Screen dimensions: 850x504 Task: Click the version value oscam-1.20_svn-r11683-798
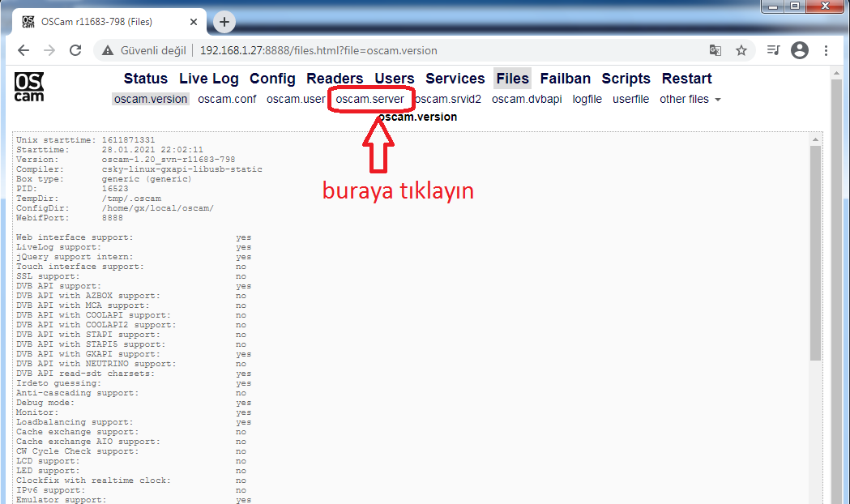[169, 160]
